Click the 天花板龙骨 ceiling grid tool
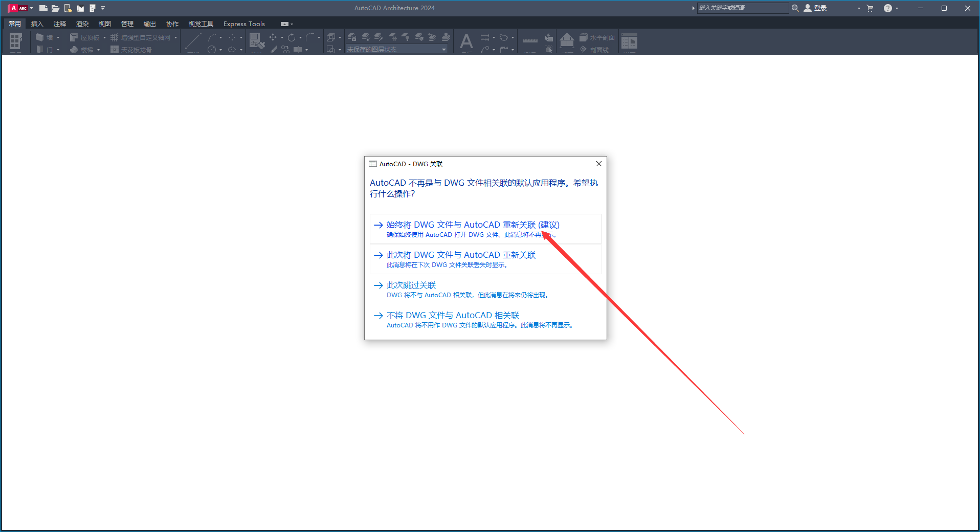 (135, 50)
